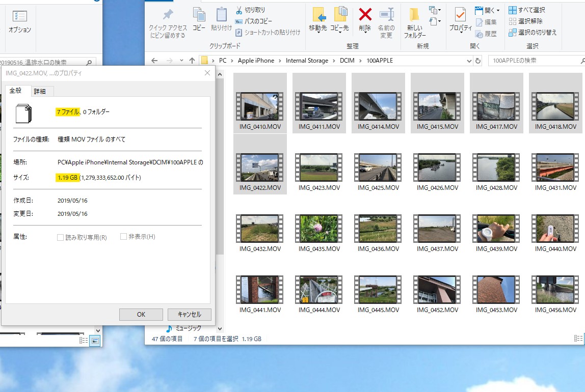This screenshot has height=392, width=585.
Task: Select the 全般 tab
Action: point(16,91)
